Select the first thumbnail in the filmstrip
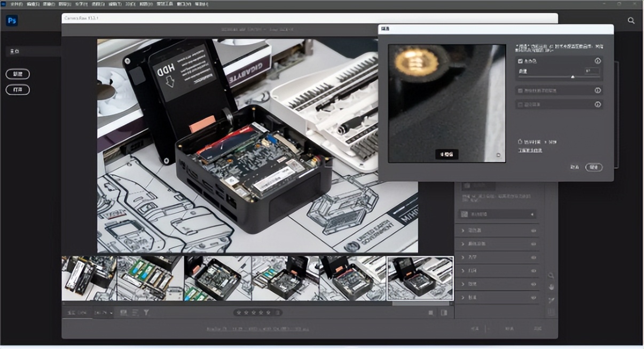Viewport: 644px width, 349px height. pos(89,278)
